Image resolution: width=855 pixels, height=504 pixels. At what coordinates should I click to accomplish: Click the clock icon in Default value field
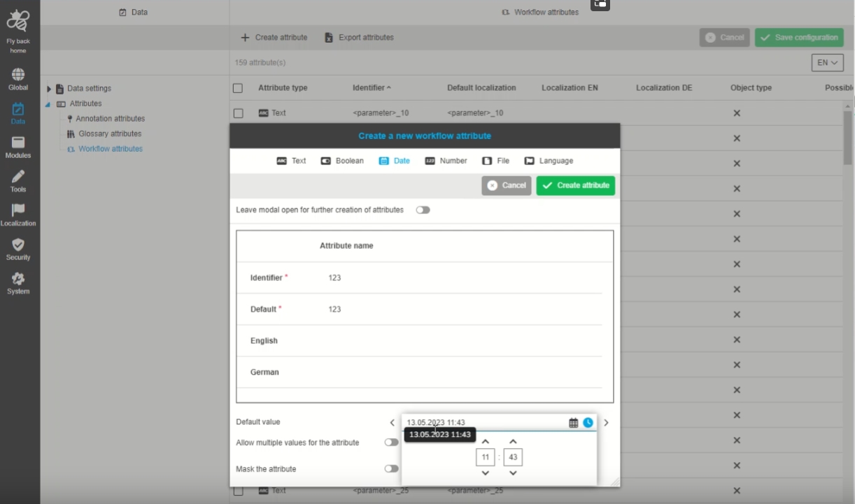tap(588, 423)
